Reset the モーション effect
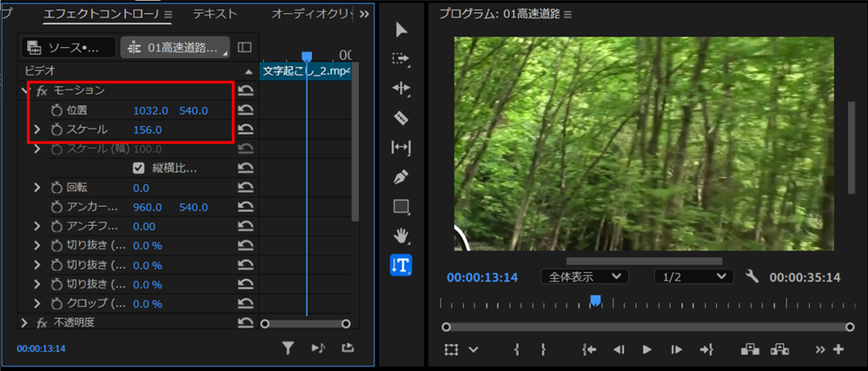 click(245, 91)
